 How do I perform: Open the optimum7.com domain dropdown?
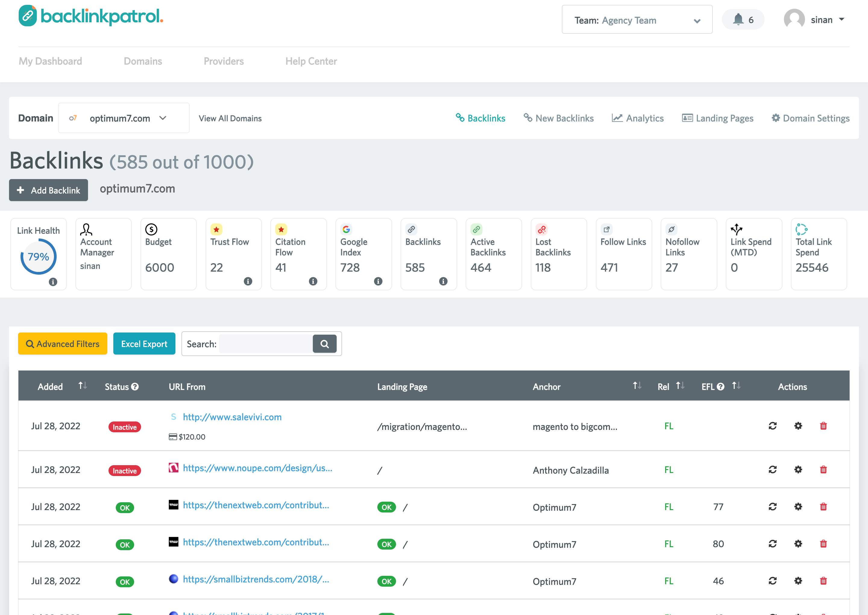[x=124, y=118]
